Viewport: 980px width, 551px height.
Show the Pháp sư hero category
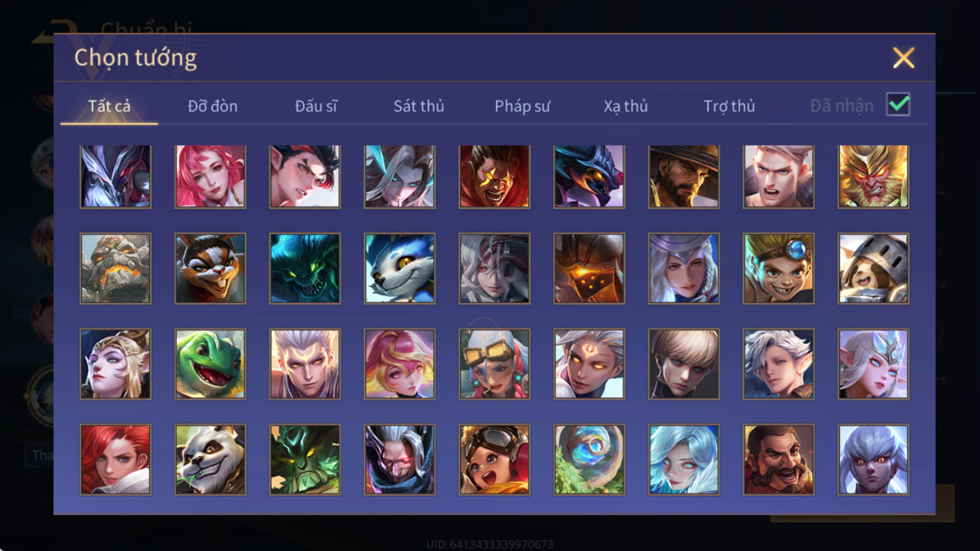pyautogui.click(x=522, y=106)
